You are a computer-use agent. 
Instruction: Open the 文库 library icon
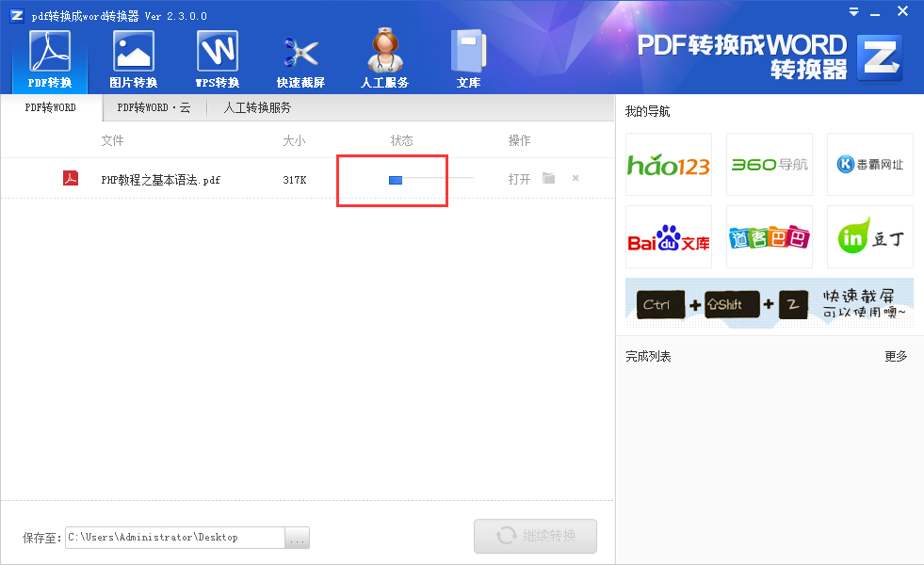coord(468,59)
